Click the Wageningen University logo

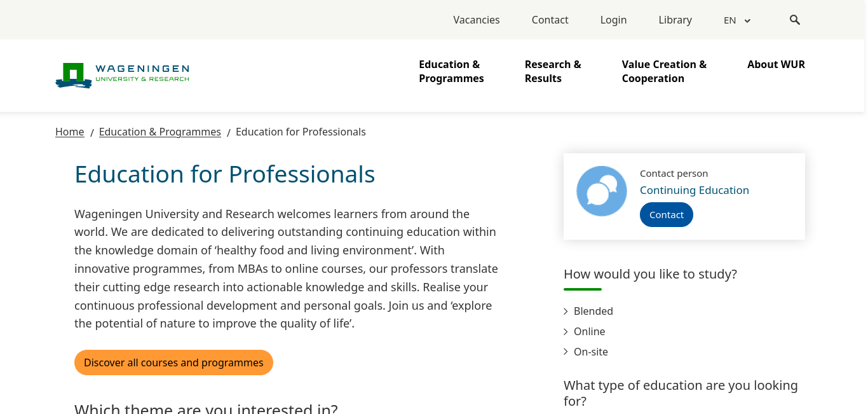click(x=123, y=75)
